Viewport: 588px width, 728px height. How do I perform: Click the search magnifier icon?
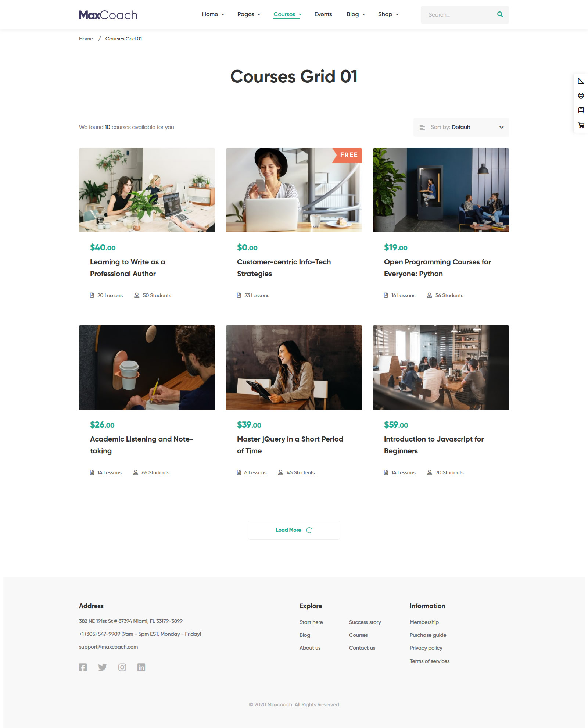(500, 14)
